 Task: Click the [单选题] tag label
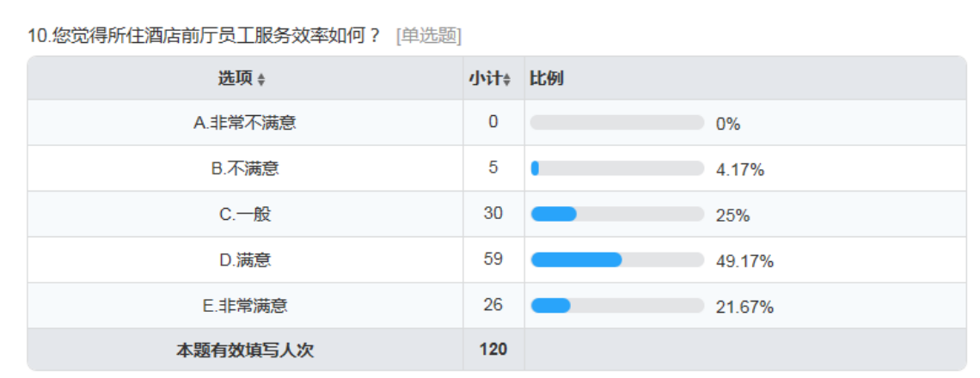click(429, 36)
